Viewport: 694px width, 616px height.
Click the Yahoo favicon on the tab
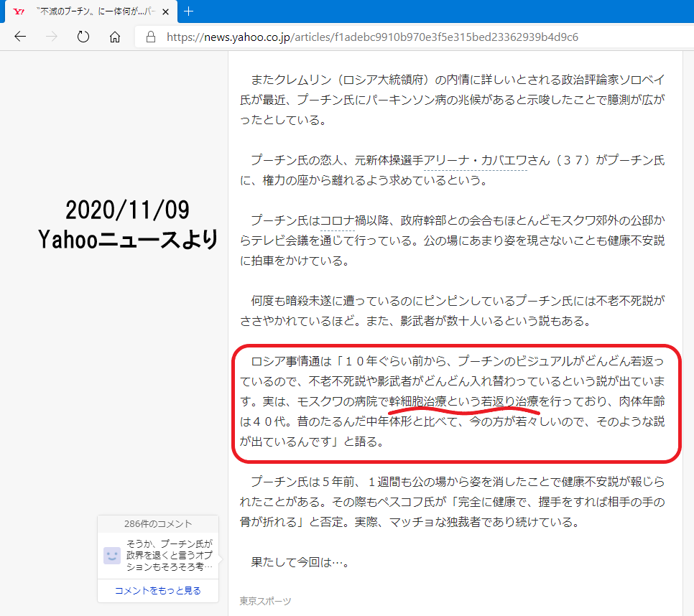19,12
